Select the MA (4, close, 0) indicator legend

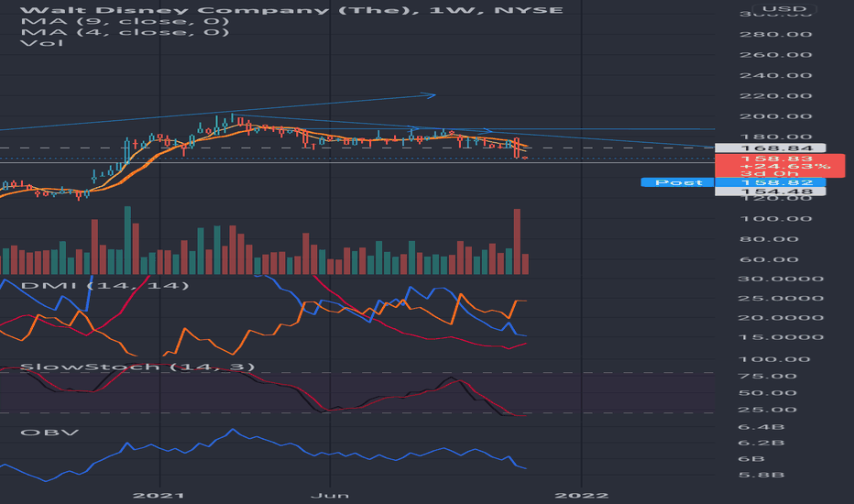[x=125, y=32]
